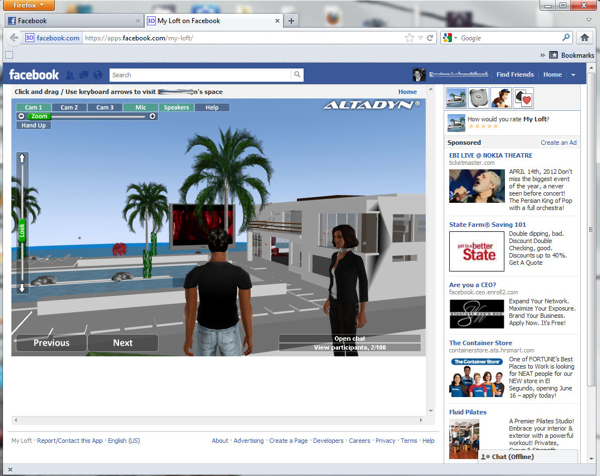Click the green Zoom slider handle
Image resolution: width=600 pixels, height=476 pixels.
click(x=39, y=116)
